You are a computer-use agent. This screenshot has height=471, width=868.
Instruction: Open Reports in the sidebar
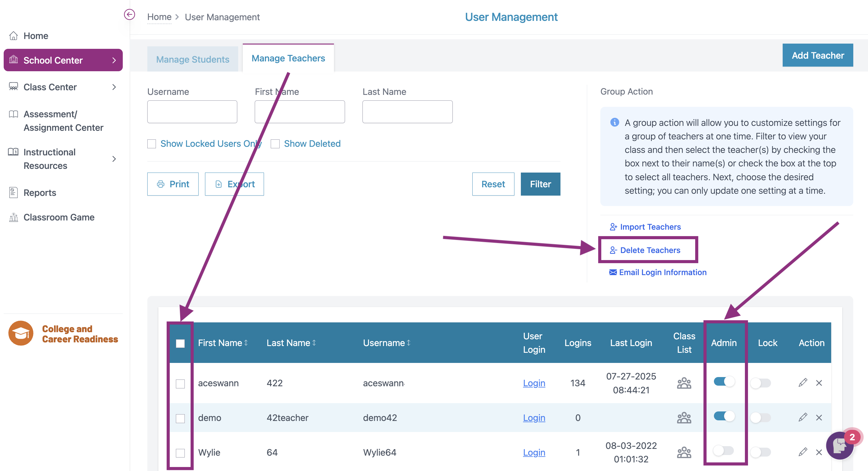[39, 193]
